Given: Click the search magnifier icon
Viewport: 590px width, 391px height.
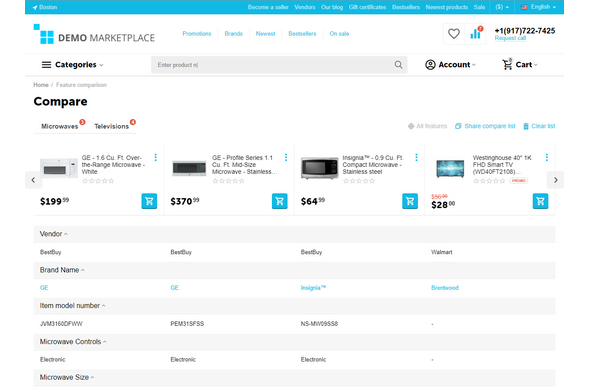Looking at the screenshot, I should click(x=398, y=65).
